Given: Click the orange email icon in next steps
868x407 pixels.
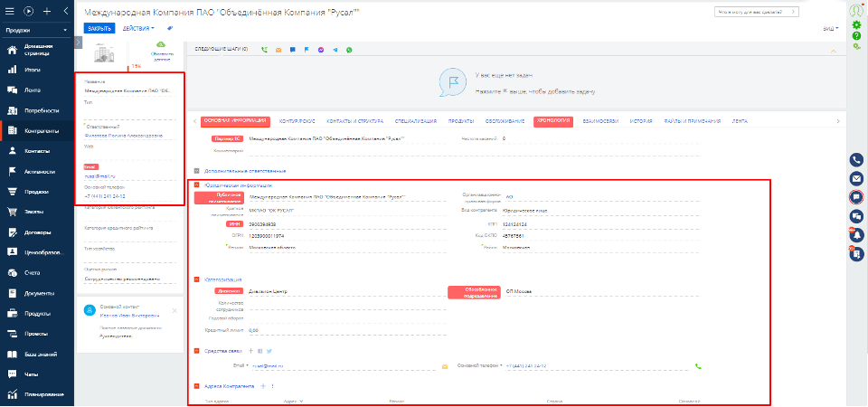Looking at the screenshot, I should 278,50.
